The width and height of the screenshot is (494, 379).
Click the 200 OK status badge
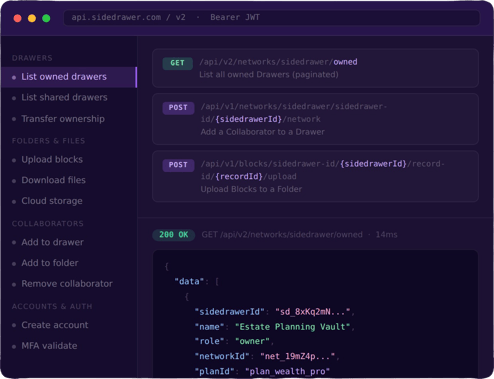click(174, 235)
